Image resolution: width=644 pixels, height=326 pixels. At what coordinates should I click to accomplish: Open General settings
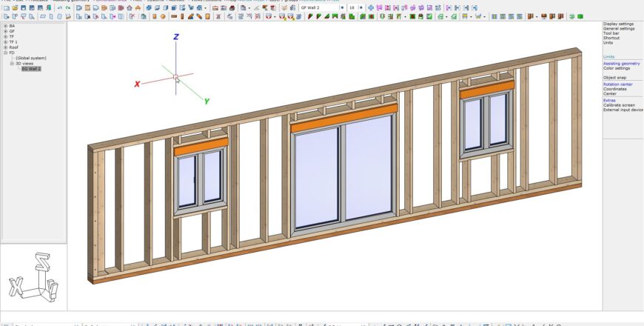[619, 29]
